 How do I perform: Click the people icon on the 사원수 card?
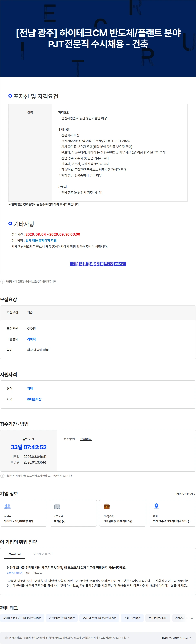[x=8, y=506]
